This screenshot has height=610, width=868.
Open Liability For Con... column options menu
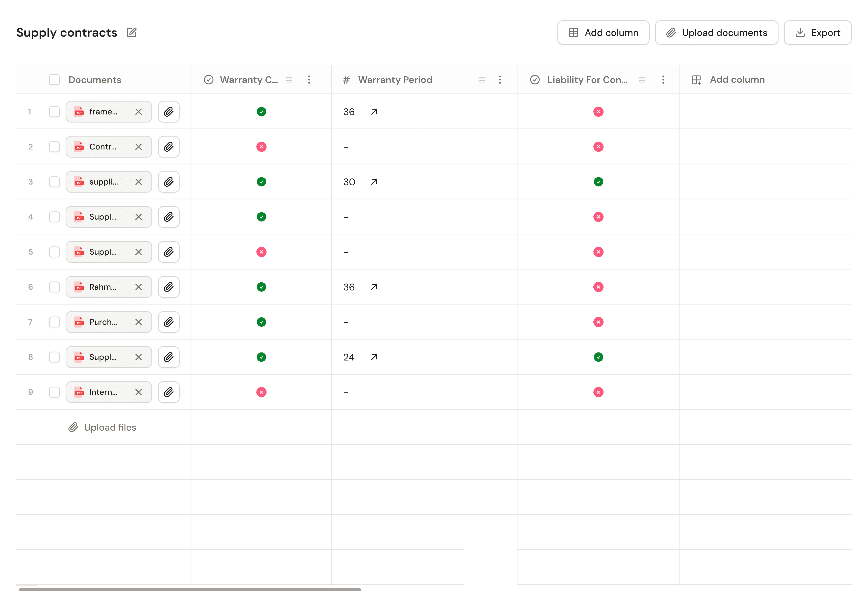point(663,80)
